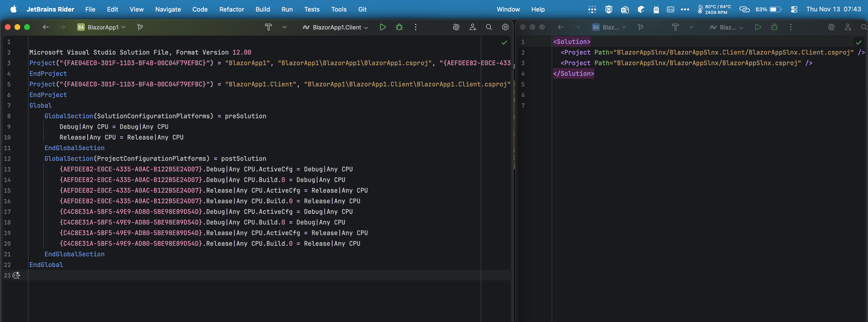Expand the build options chevron beside hammer
The width and height of the screenshot is (868, 322).
pyautogui.click(x=285, y=27)
